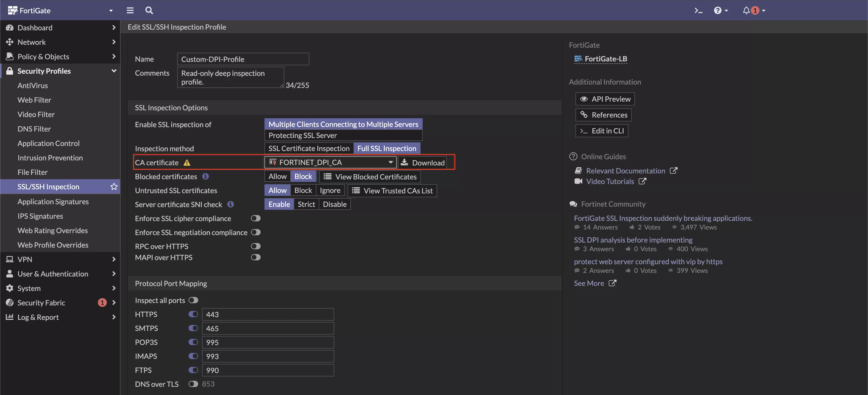Viewport: 868px width, 395px height.
Task: Open the CLI console icon in top bar
Action: [698, 10]
